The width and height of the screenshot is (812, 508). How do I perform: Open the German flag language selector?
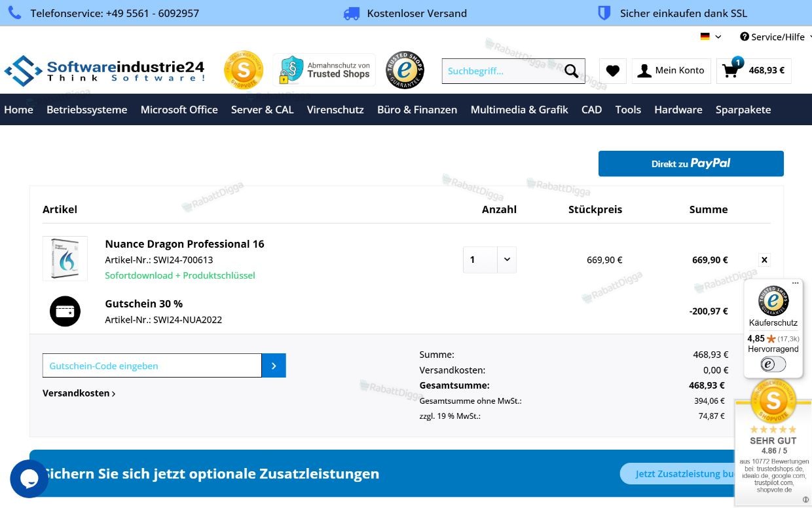point(710,37)
